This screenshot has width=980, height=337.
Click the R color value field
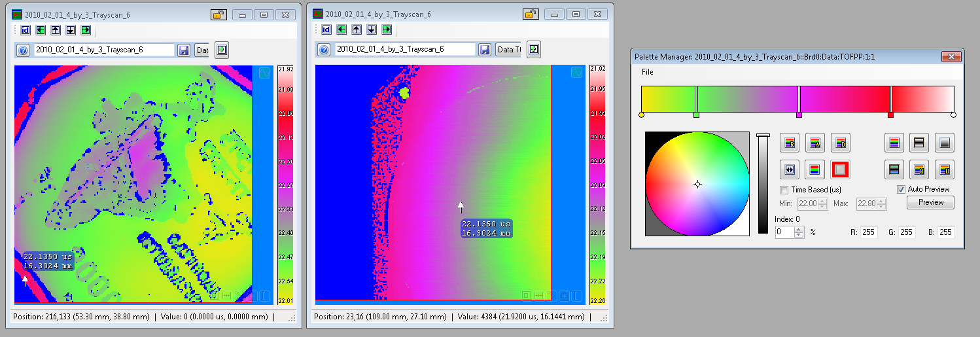coord(868,232)
